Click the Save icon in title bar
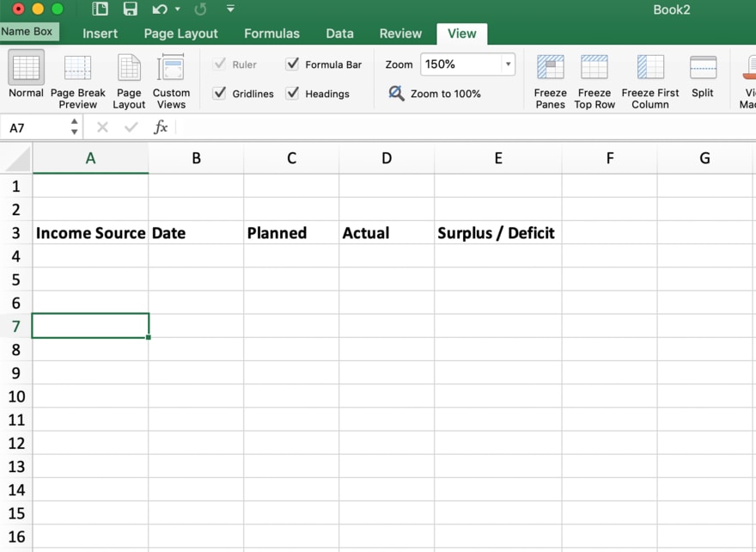This screenshot has height=552, width=756. (131, 9)
